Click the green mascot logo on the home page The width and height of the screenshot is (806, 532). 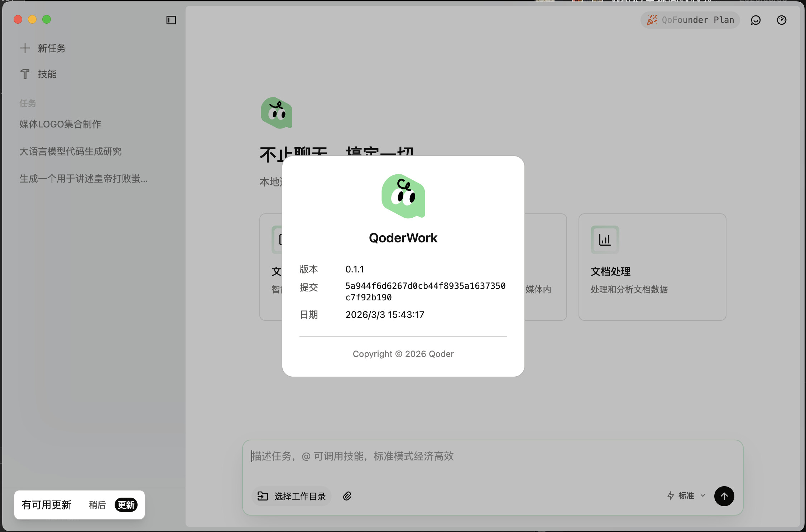[x=277, y=113]
